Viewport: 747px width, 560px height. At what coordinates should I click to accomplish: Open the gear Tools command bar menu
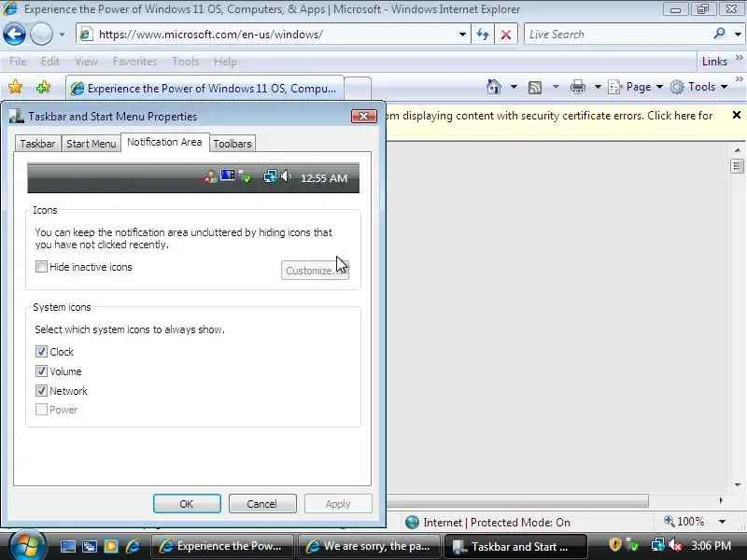[698, 87]
